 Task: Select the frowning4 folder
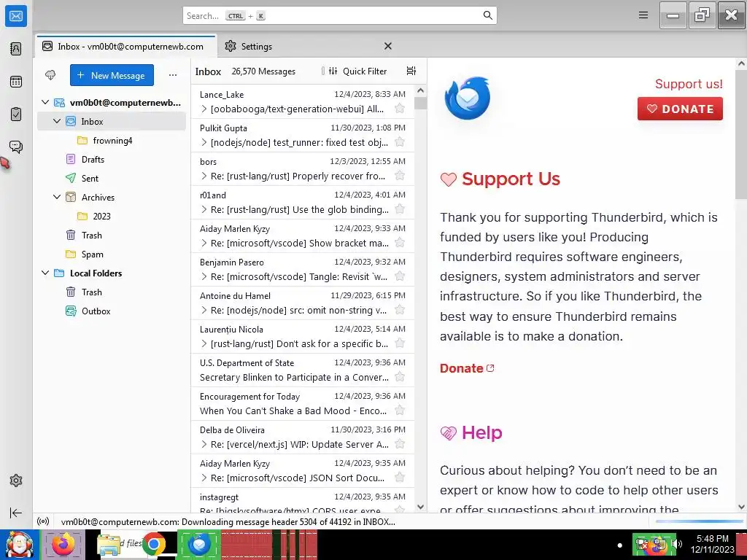[x=112, y=141]
